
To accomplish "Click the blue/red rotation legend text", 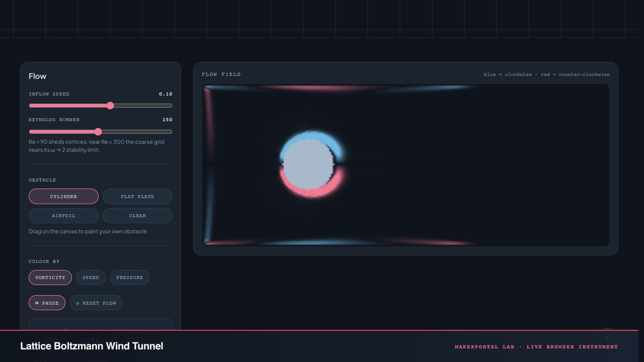I will point(547,74).
